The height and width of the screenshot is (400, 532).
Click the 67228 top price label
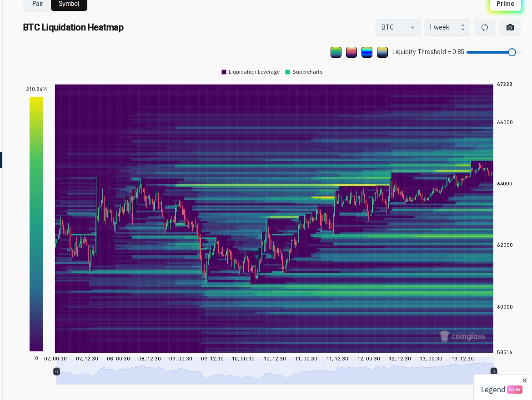[x=505, y=84]
